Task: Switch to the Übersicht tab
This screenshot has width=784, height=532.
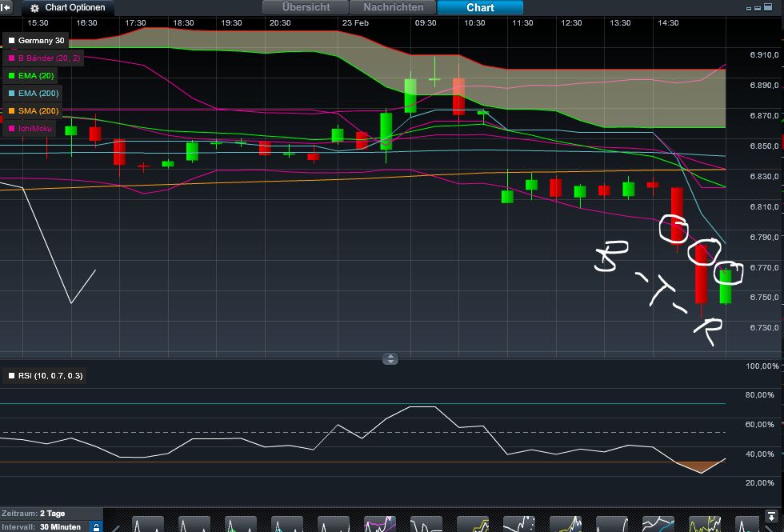Action: [305, 7]
